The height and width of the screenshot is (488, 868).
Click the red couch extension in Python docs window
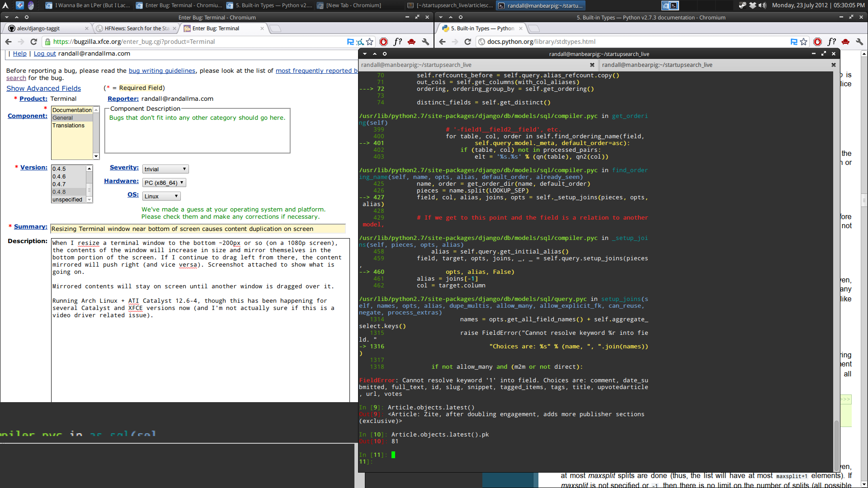(845, 42)
